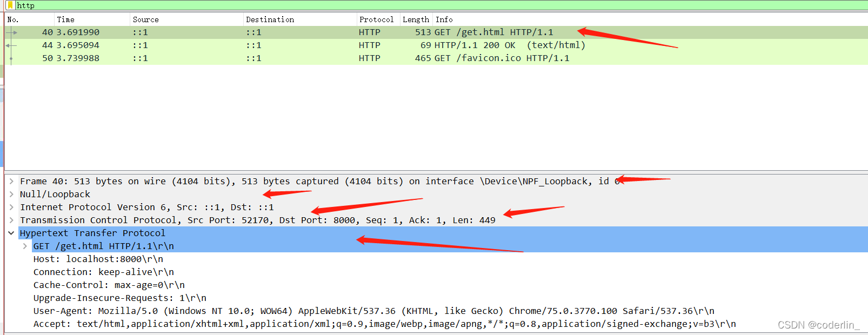
Task: Sort packets by the Length column header
Action: tap(416, 19)
